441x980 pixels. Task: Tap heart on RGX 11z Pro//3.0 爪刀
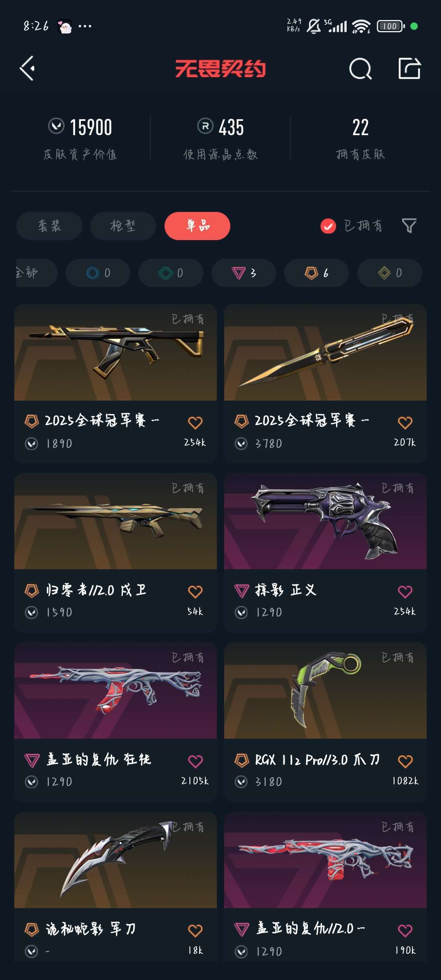(x=405, y=761)
